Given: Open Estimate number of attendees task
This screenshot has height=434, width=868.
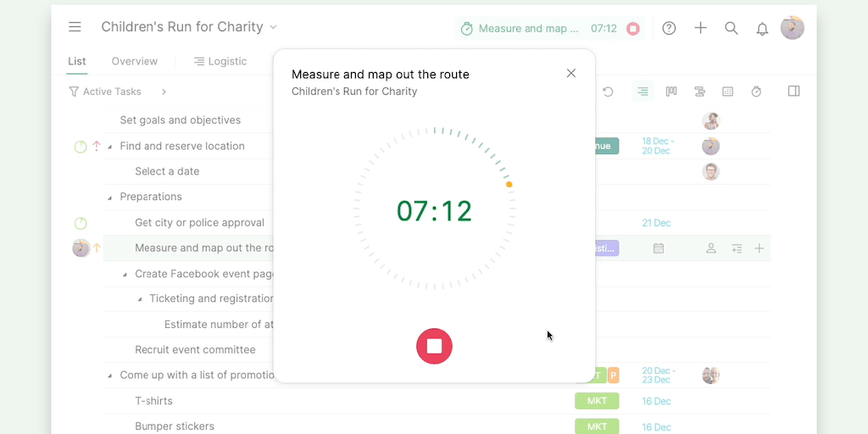Looking at the screenshot, I should [x=220, y=325].
